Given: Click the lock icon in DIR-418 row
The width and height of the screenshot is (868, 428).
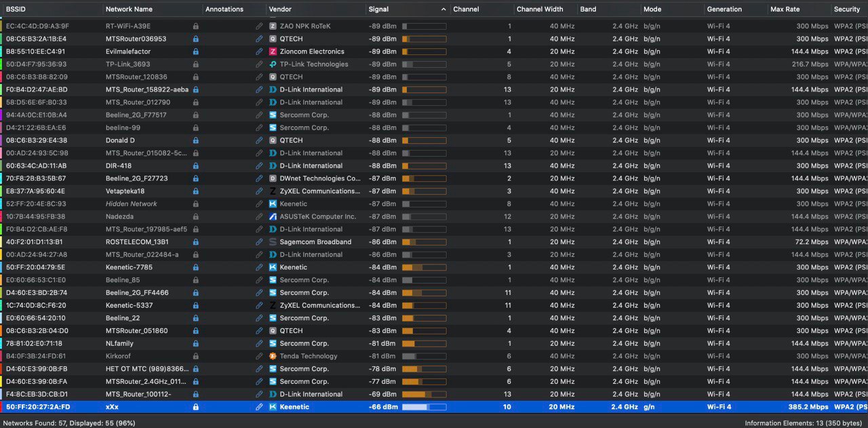Looking at the screenshot, I should tap(195, 166).
